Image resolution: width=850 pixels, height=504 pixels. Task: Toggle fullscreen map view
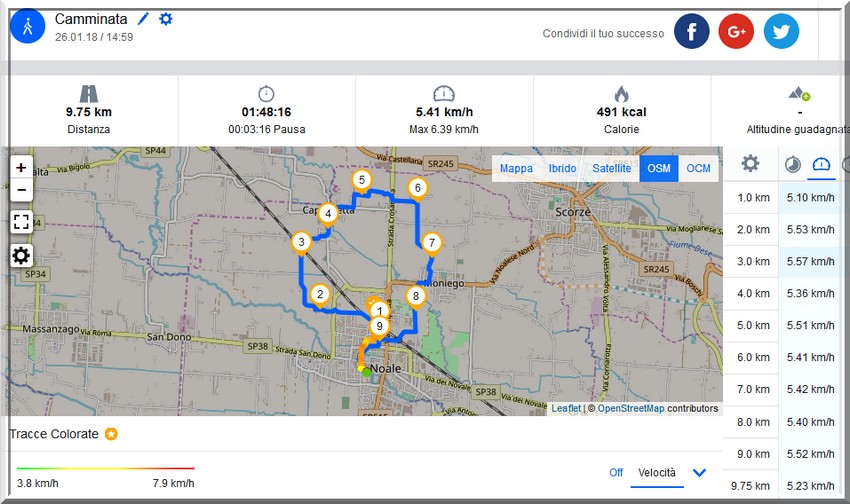[21, 222]
